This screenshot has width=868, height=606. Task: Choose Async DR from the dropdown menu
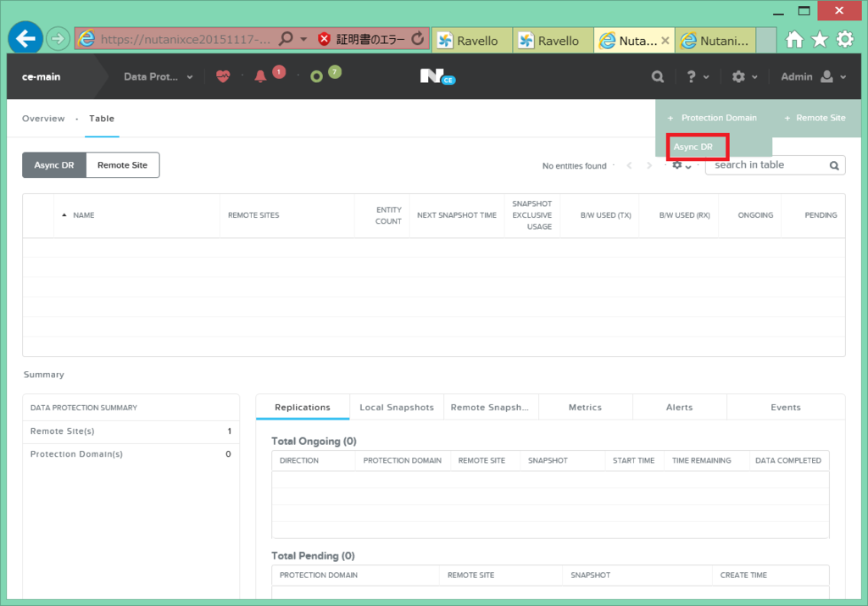pyautogui.click(x=693, y=147)
